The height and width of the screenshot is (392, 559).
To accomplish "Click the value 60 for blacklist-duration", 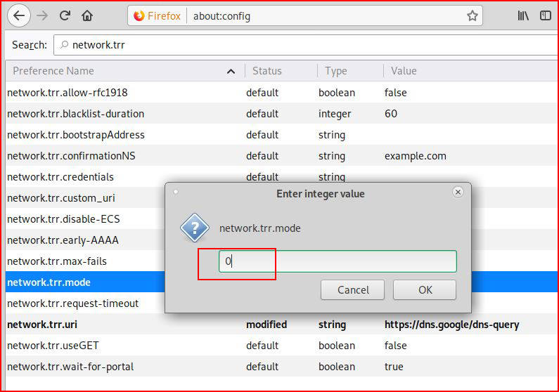I will [391, 114].
